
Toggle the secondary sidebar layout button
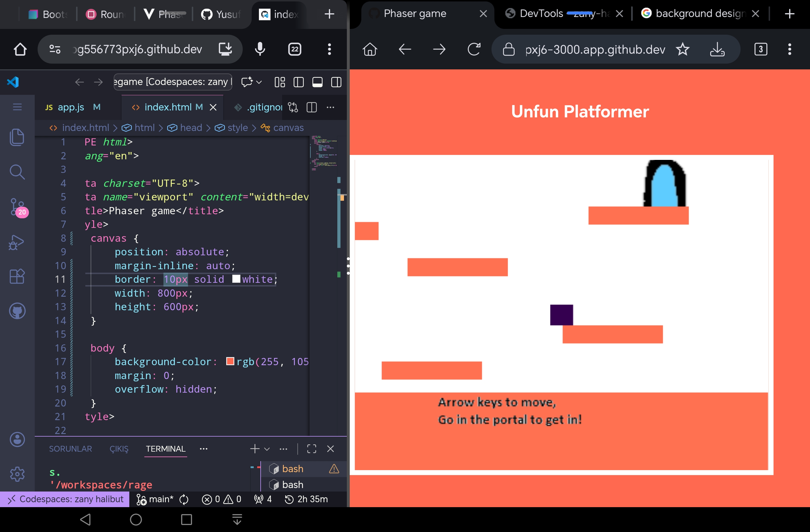(336, 82)
